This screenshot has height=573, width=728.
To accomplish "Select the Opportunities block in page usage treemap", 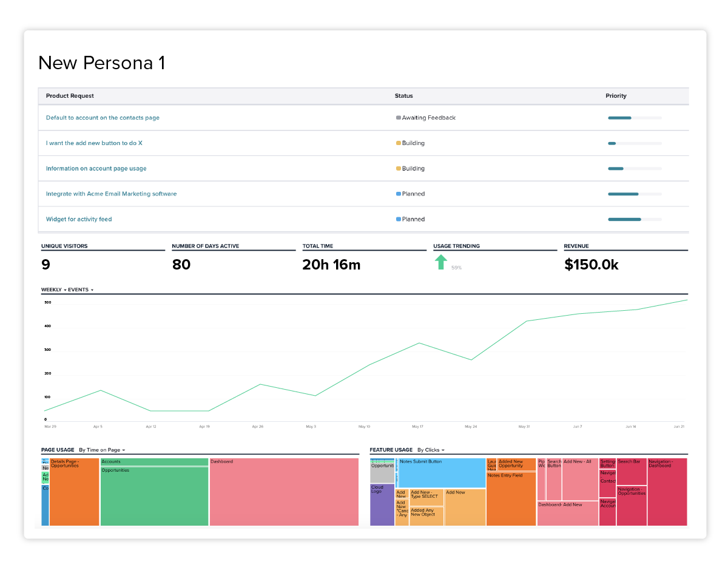I will click(x=154, y=496).
